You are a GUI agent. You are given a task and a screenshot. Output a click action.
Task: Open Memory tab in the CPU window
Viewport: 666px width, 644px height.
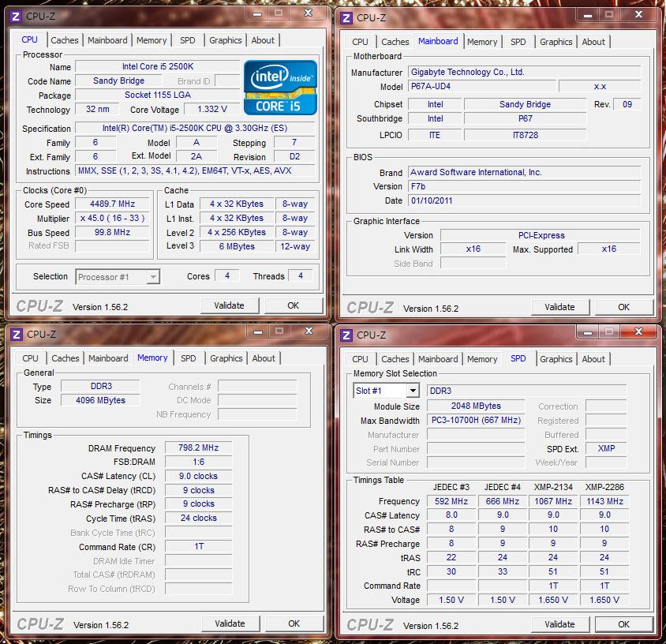152,40
